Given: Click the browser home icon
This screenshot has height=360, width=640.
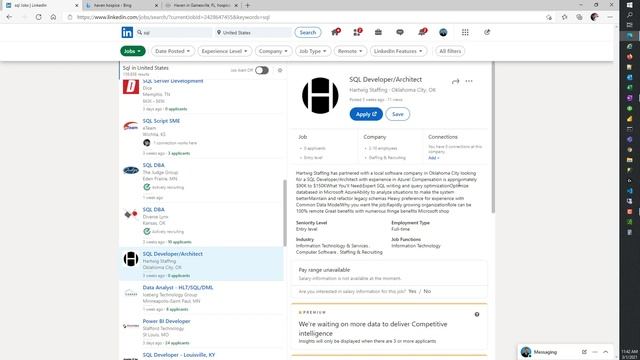Looking at the screenshot, I should click(53, 17).
